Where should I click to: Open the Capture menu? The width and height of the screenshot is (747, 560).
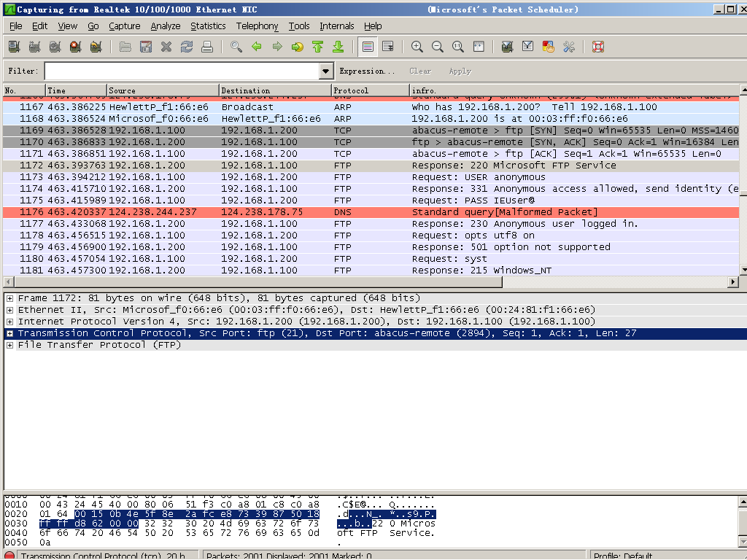point(124,26)
